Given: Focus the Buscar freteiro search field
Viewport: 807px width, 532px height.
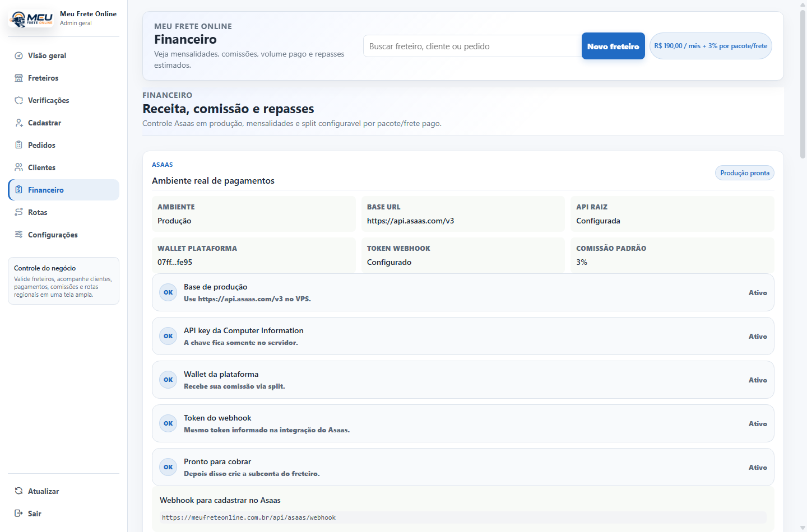Looking at the screenshot, I should 472,46.
